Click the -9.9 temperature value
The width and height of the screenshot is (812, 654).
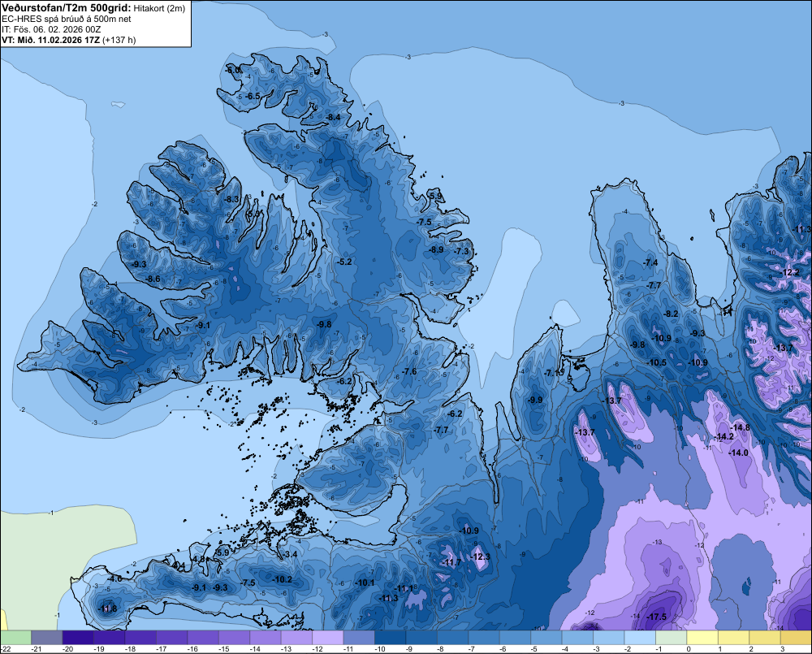(x=535, y=400)
